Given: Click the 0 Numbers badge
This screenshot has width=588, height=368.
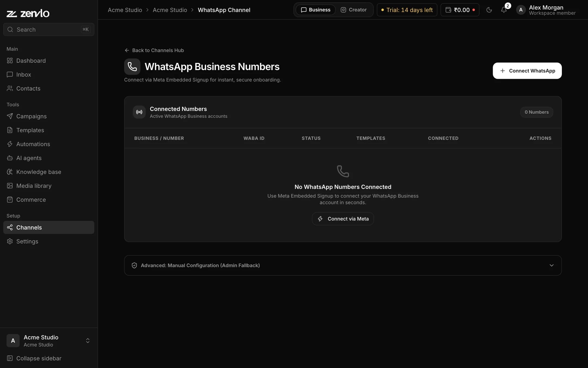Looking at the screenshot, I should point(537,112).
